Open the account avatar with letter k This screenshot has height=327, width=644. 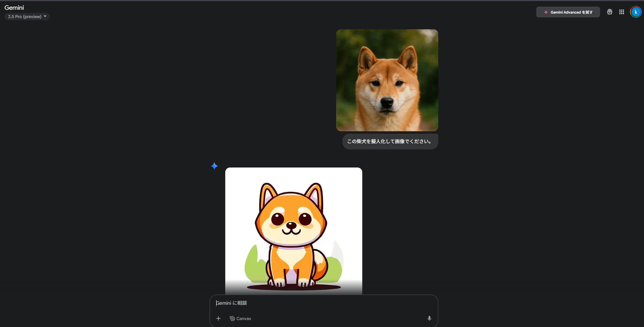point(636,12)
